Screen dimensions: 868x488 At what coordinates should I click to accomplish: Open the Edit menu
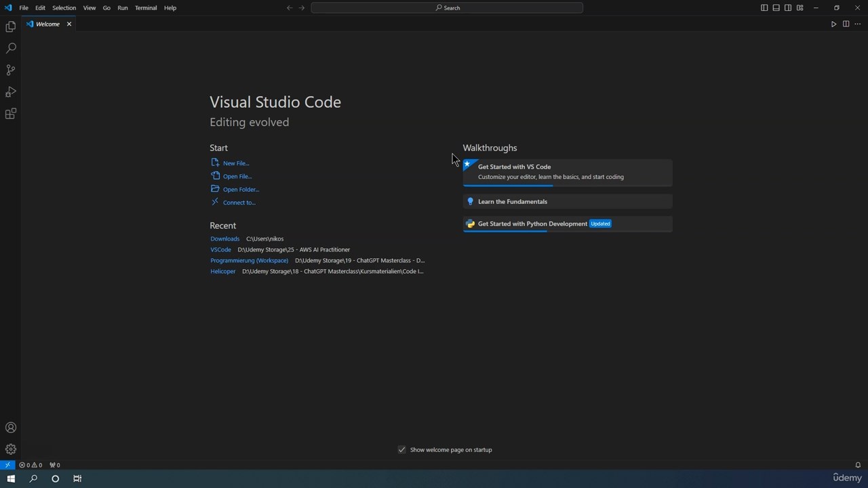click(x=40, y=8)
